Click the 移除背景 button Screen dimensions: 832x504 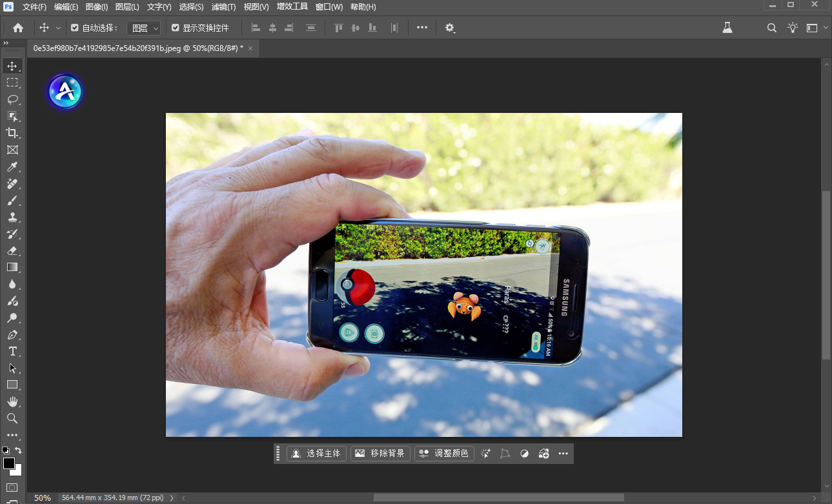tap(380, 454)
